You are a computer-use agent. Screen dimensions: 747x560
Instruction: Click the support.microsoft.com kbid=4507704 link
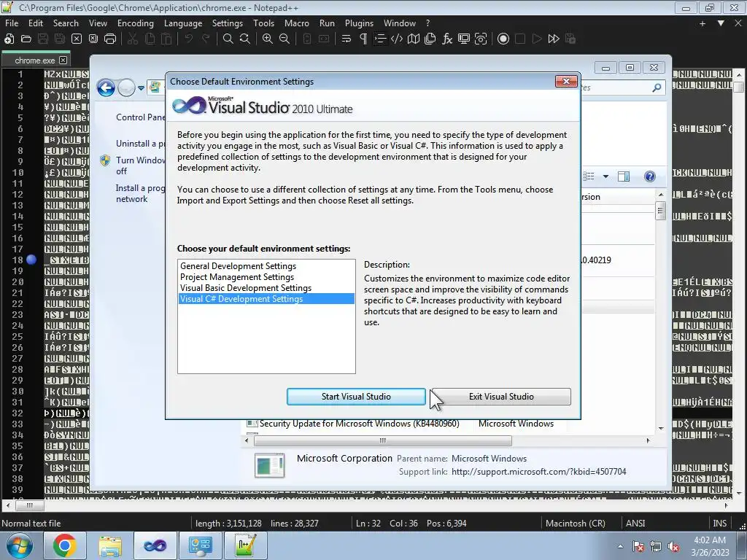point(539,472)
